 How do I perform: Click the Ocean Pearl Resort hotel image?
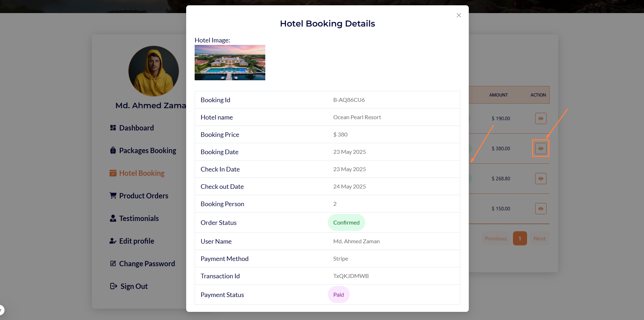[x=230, y=63]
